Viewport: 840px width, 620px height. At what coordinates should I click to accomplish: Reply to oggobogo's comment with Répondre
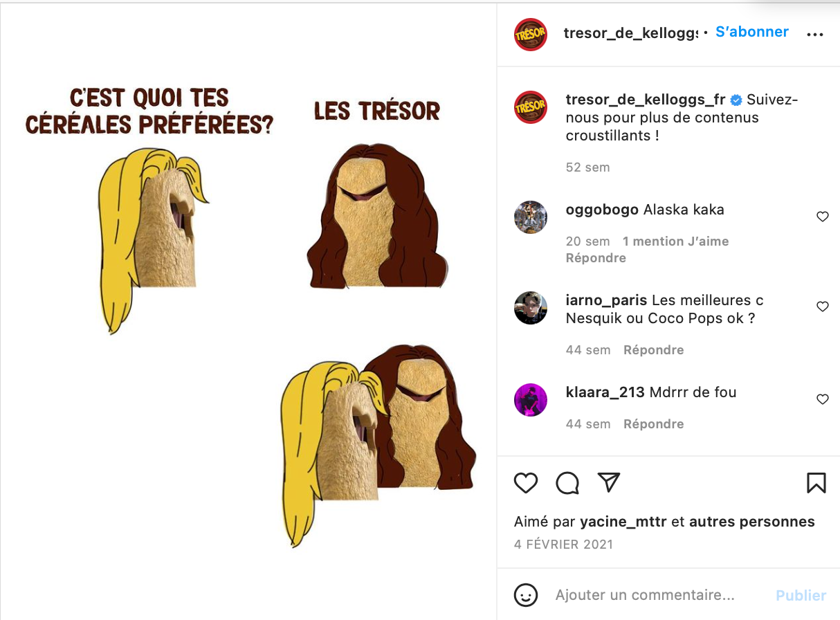[596, 258]
